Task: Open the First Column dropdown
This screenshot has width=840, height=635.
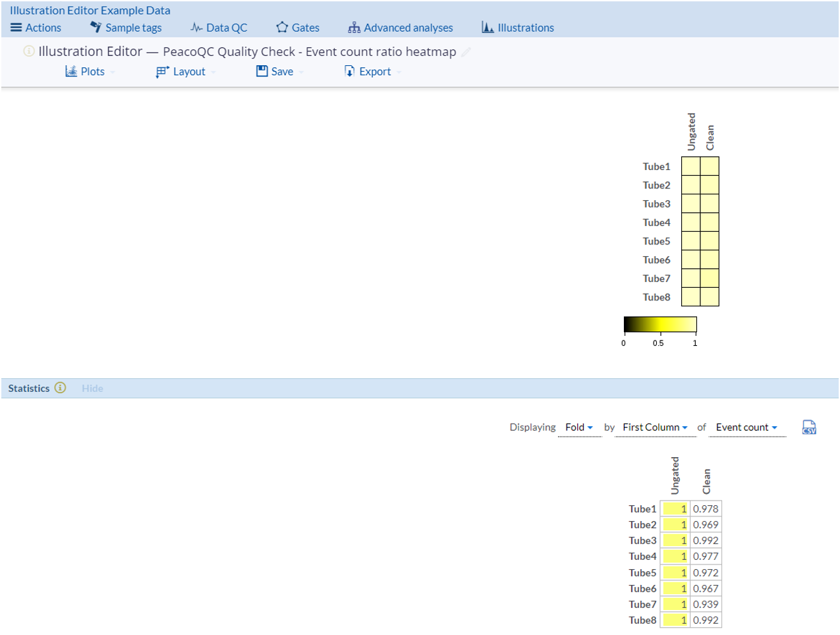Action: pyautogui.click(x=655, y=428)
